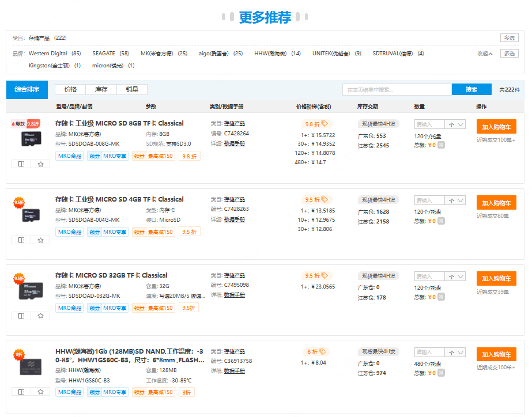Viewport: 532px width, 417px height.
Task: Sort results by 价格
Action: pos(70,89)
